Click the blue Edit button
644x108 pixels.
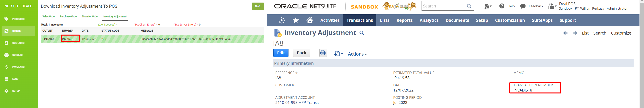[281, 53]
